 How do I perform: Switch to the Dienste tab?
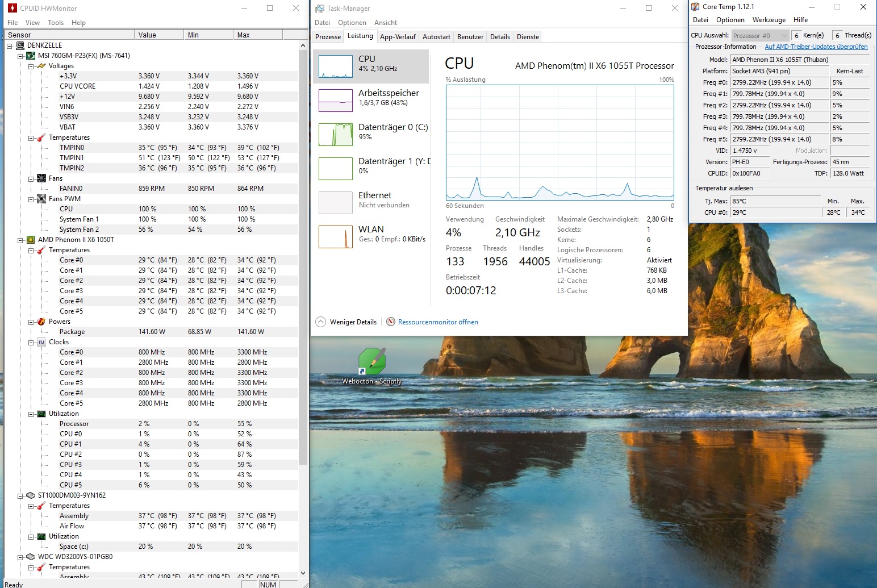click(x=528, y=37)
